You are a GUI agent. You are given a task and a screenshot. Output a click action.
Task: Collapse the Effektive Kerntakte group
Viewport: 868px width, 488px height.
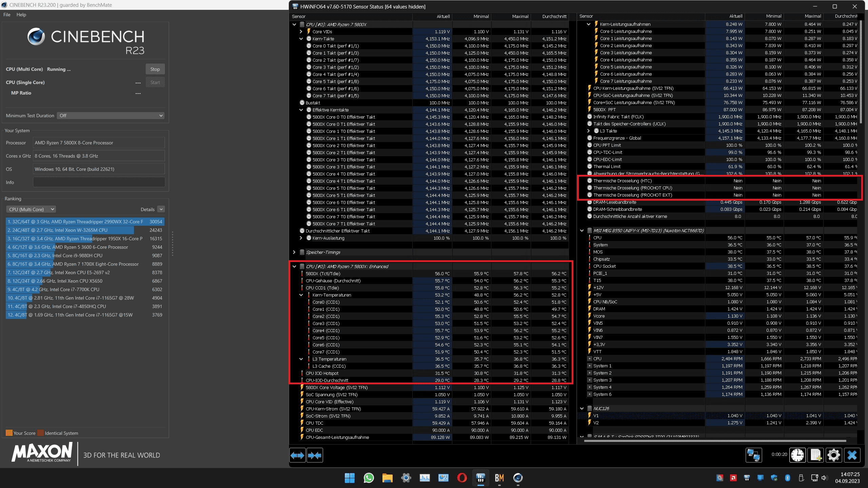[301, 110]
